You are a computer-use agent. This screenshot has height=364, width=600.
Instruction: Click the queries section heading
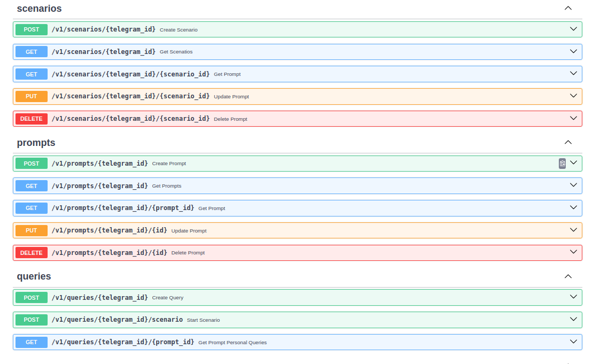tap(34, 276)
